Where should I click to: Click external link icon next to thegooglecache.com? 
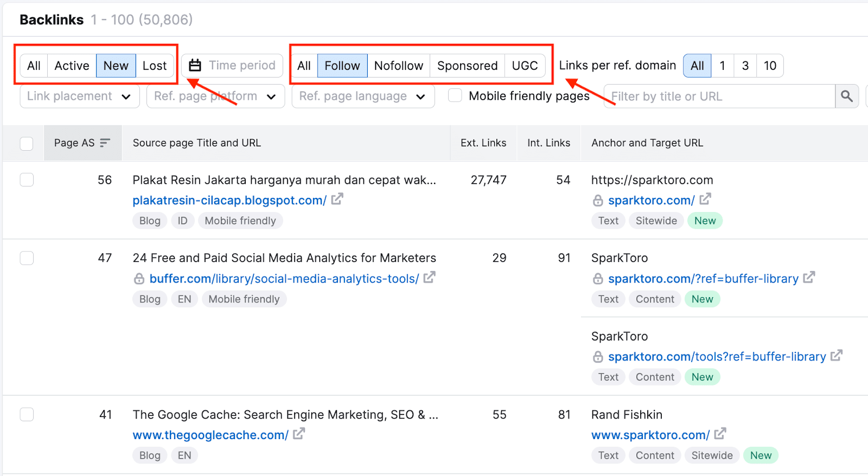click(298, 434)
